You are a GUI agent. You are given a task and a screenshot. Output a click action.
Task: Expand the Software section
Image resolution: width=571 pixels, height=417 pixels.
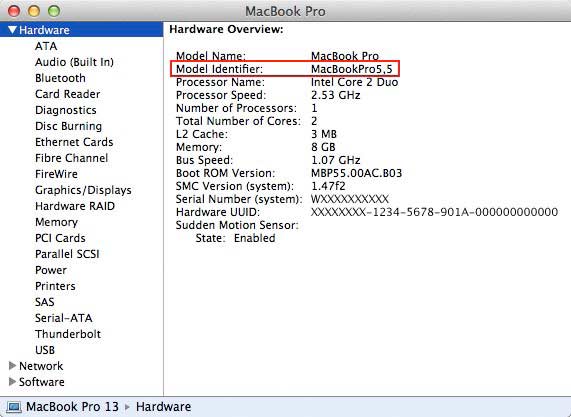point(12,382)
